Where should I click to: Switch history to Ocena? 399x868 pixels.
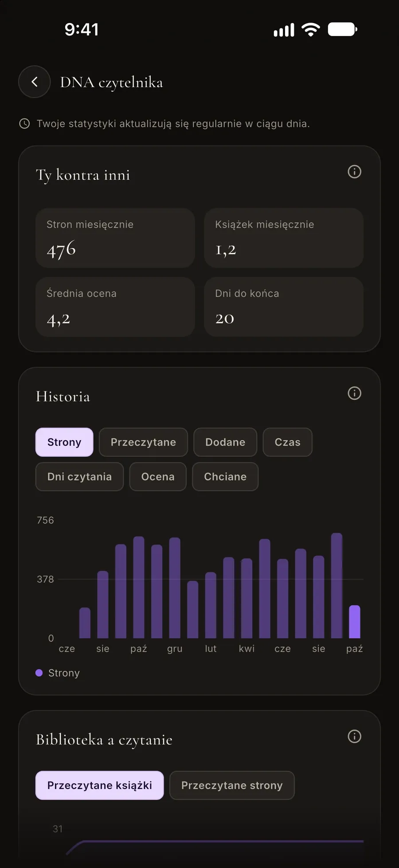[x=158, y=477]
